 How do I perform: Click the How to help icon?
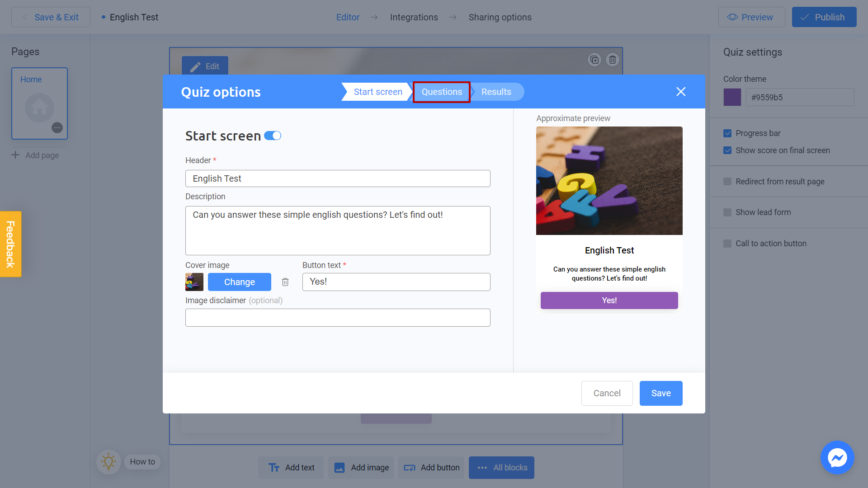coord(107,461)
